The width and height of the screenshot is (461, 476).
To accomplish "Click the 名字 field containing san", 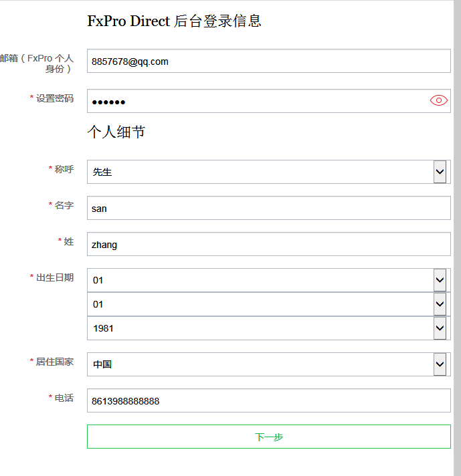I will pyautogui.click(x=269, y=208).
